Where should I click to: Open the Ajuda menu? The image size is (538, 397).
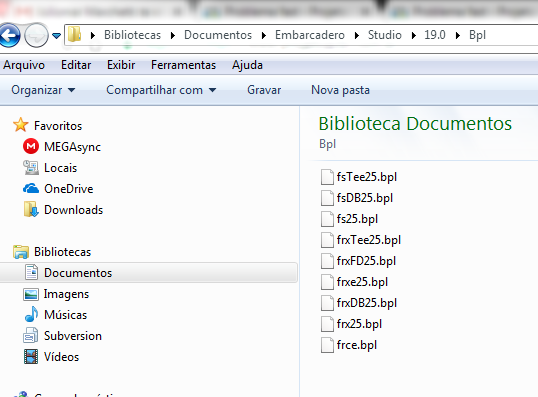(247, 65)
